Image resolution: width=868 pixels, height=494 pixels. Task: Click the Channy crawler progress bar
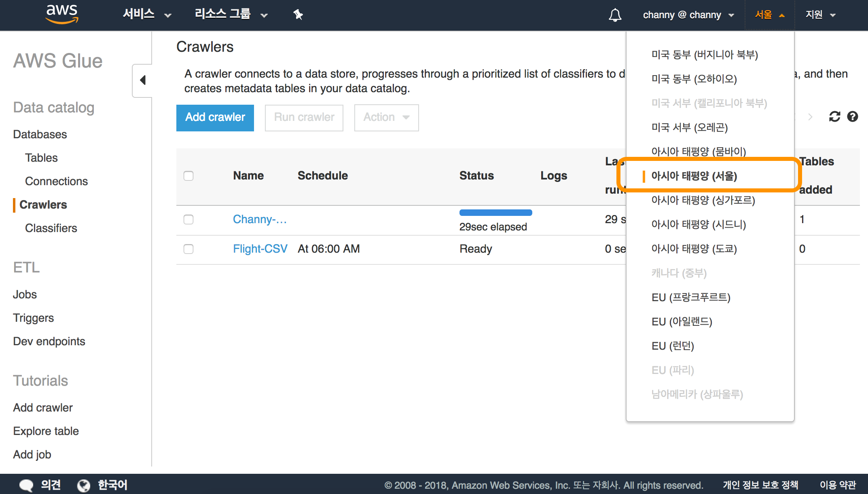495,213
